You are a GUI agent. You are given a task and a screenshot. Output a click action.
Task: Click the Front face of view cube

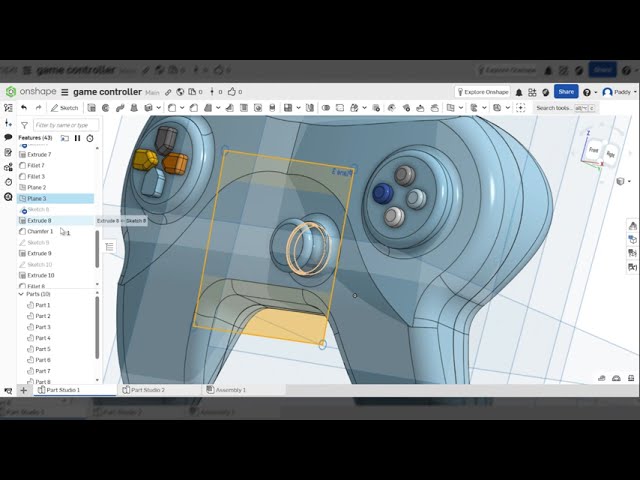pos(593,150)
